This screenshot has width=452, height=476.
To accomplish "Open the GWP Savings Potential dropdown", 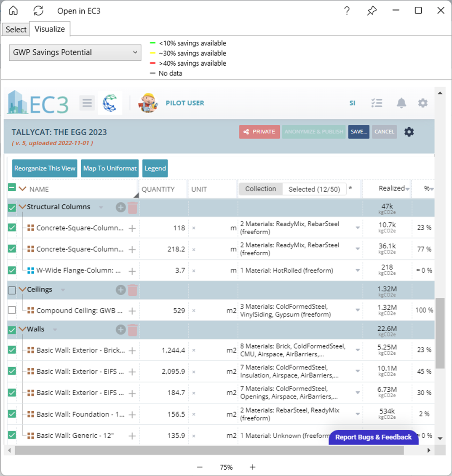I will [x=75, y=53].
